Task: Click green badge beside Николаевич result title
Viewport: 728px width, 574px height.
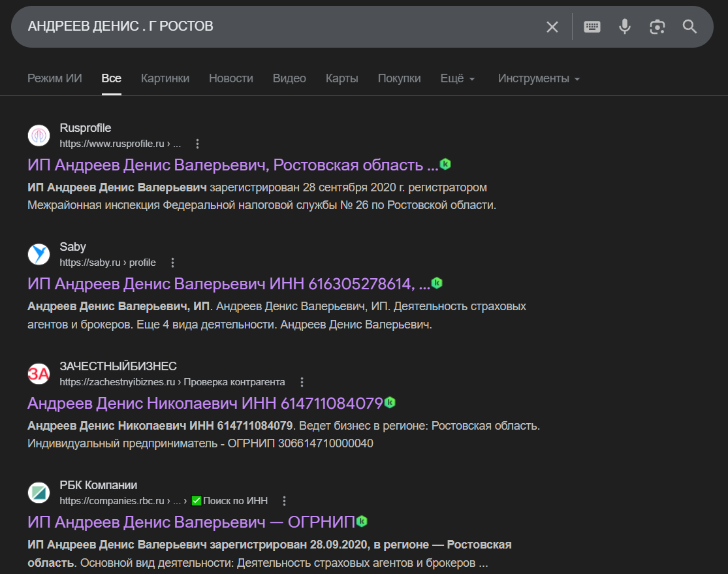Action: click(390, 403)
